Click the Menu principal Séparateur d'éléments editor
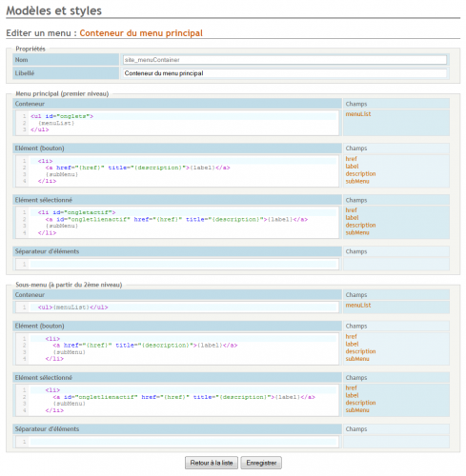Image resolution: width=466 pixels, height=476 pixels. [x=177, y=264]
